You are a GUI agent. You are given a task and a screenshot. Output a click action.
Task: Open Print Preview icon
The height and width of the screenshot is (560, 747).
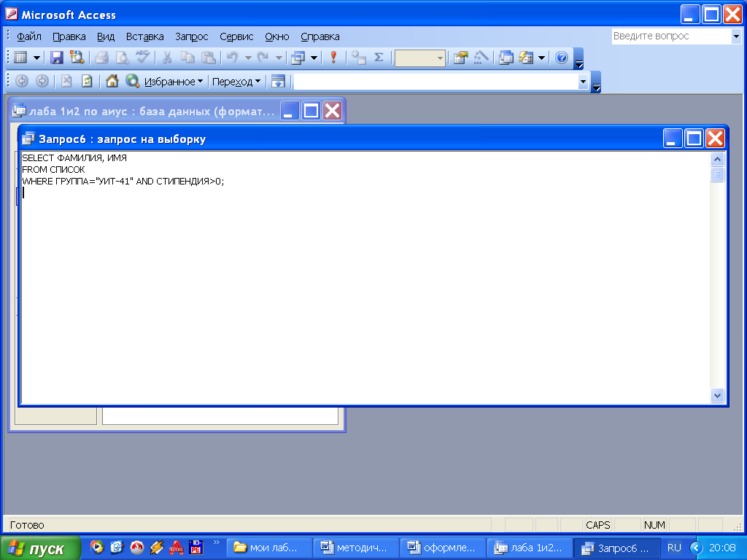tap(122, 58)
